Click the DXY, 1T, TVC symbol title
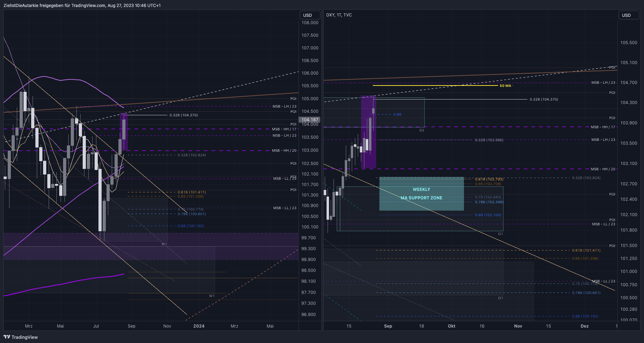Screen dimensions: 644x343 point(339,15)
